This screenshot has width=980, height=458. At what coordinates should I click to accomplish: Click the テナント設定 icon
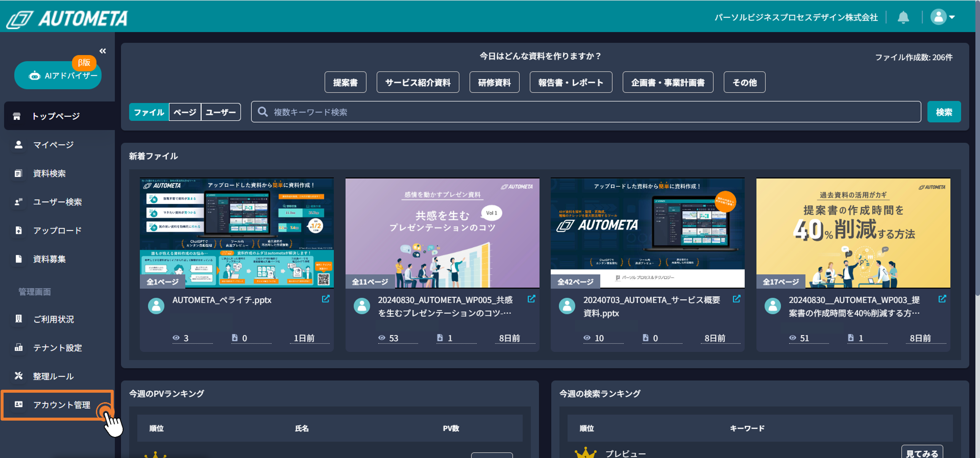[18, 347]
